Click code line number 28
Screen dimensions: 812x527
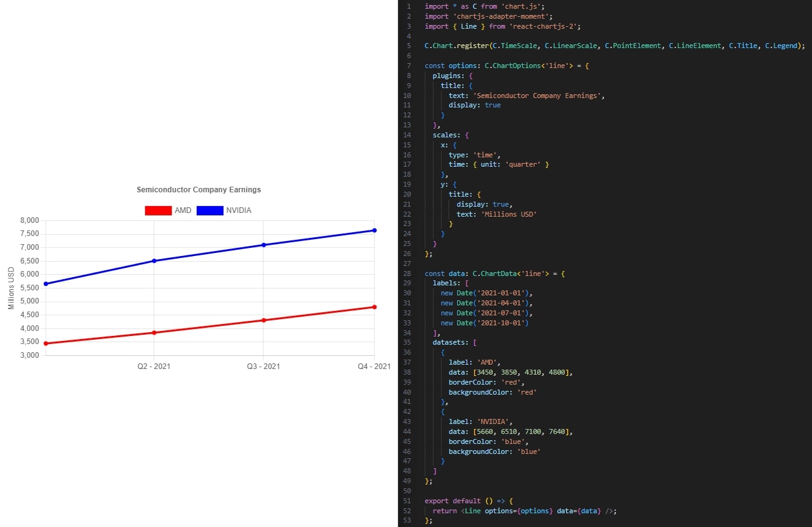[x=407, y=273]
